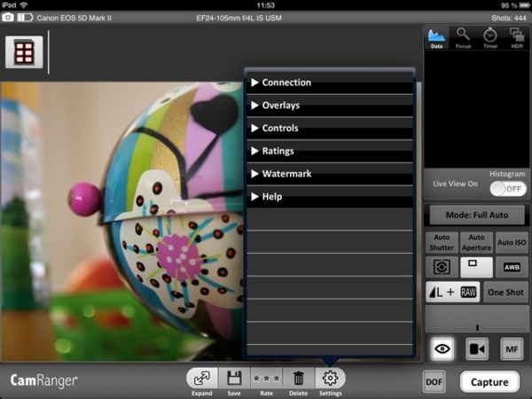This screenshot has height=399, width=532.
Task: Toggle the Histogram switch on
Action: tap(507, 188)
